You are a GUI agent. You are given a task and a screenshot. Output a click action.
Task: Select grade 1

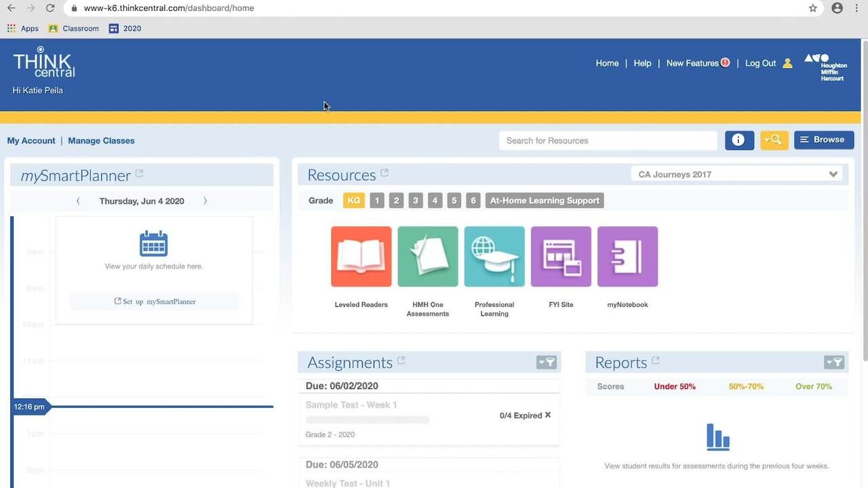pos(378,201)
